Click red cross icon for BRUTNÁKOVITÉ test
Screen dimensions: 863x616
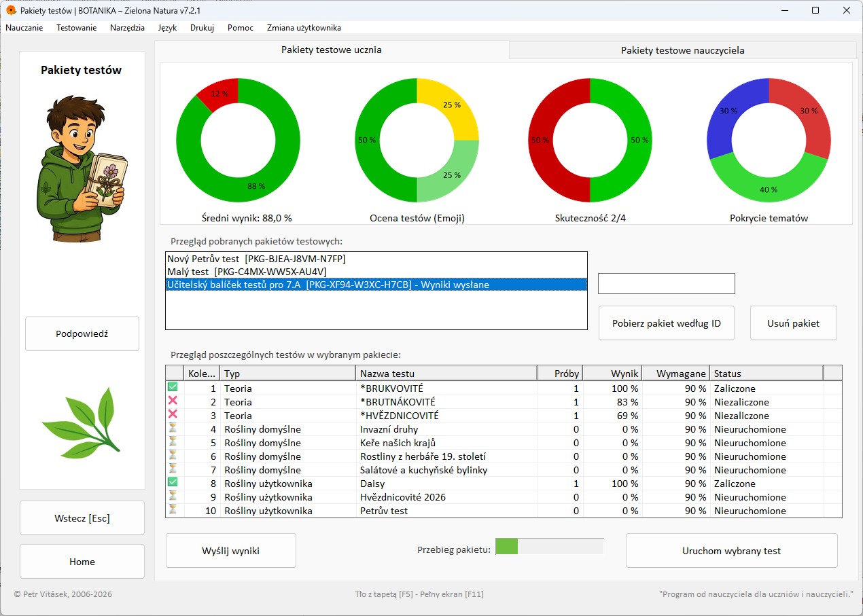[173, 401]
